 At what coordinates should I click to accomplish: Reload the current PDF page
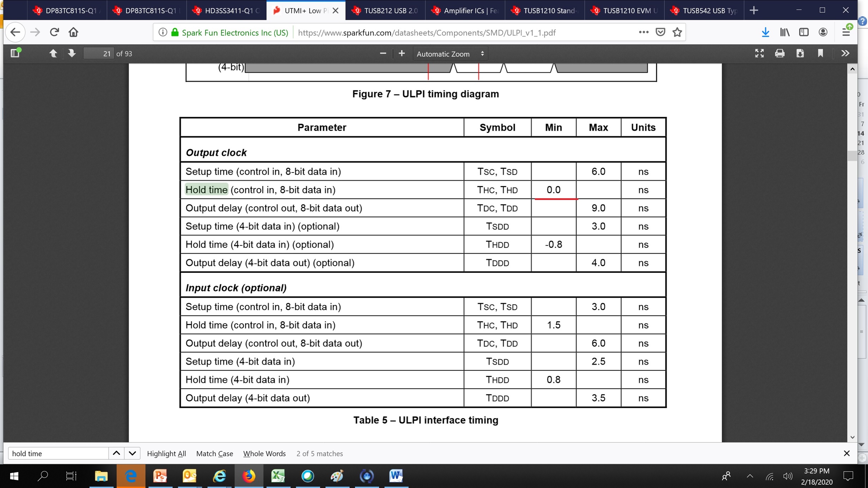54,32
